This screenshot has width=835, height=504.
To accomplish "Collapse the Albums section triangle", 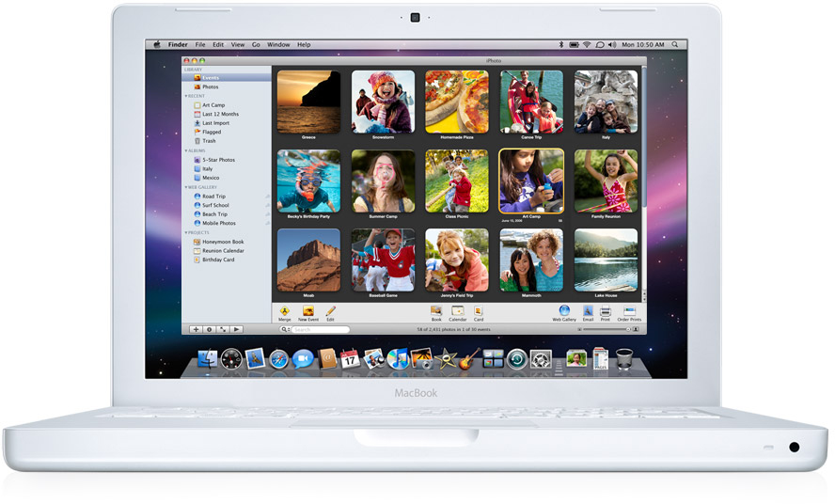I will click(186, 150).
